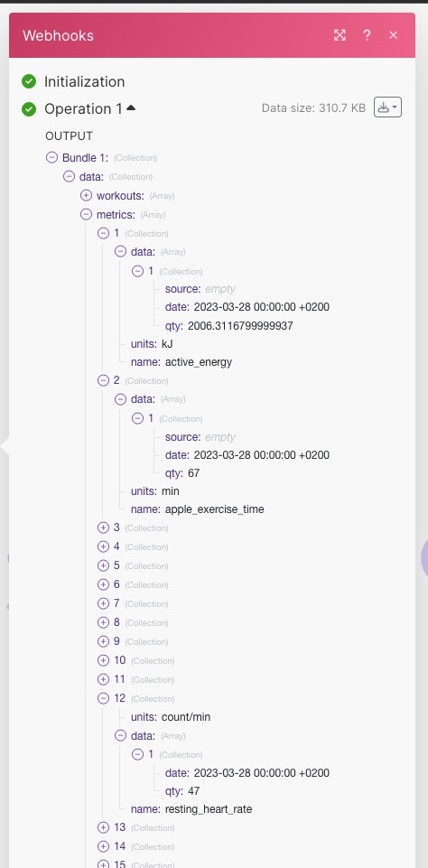Image resolution: width=428 pixels, height=868 pixels.
Task: Expand metrics item 10 collection
Action: pyautogui.click(x=103, y=660)
